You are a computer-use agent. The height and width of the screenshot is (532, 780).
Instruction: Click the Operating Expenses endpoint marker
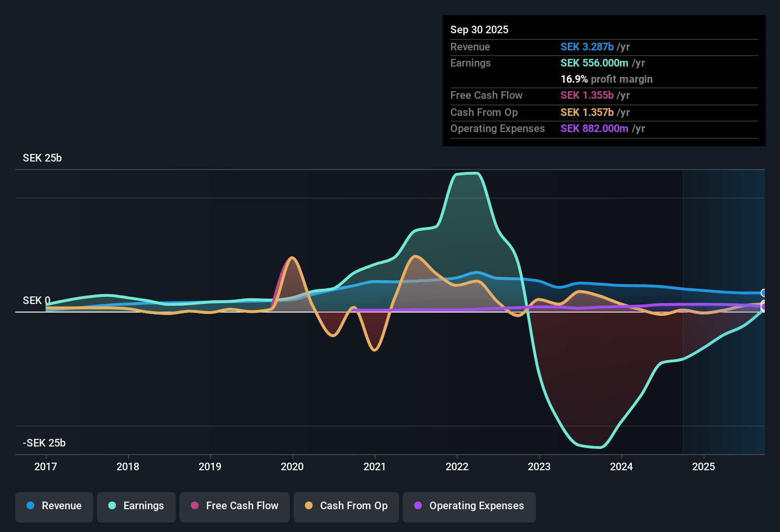click(x=764, y=306)
